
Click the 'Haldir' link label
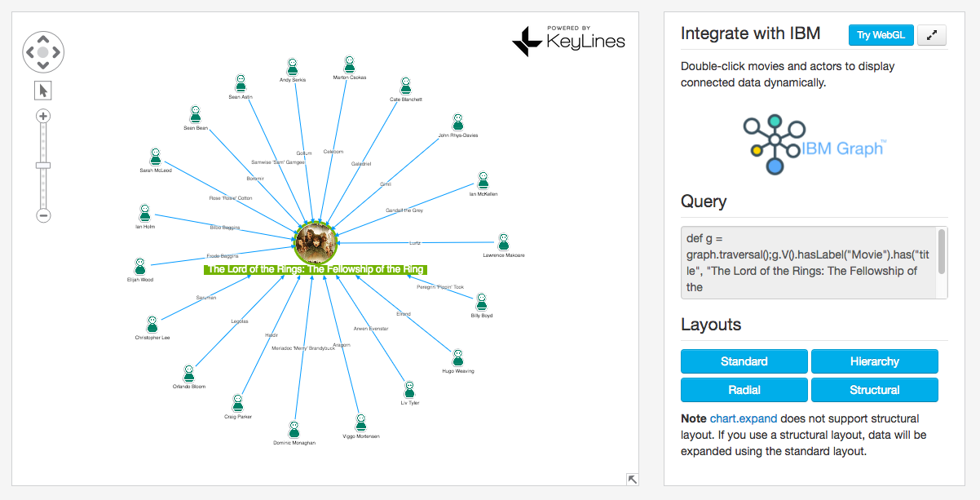click(x=271, y=335)
